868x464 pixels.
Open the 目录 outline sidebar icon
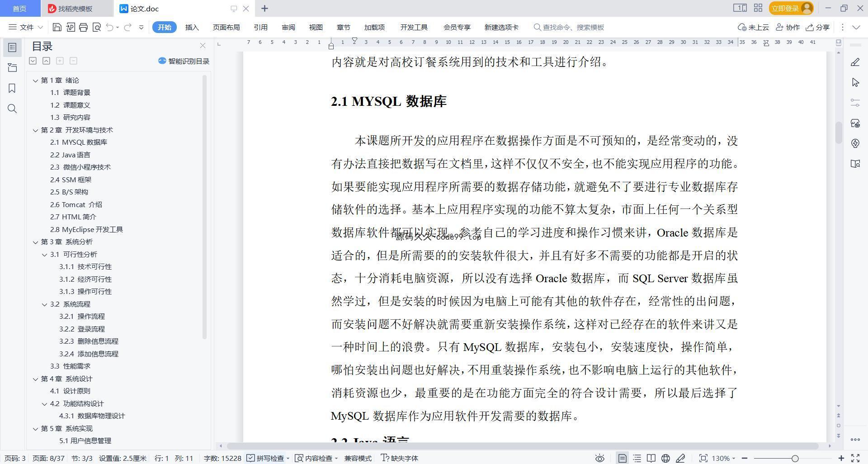(12, 47)
